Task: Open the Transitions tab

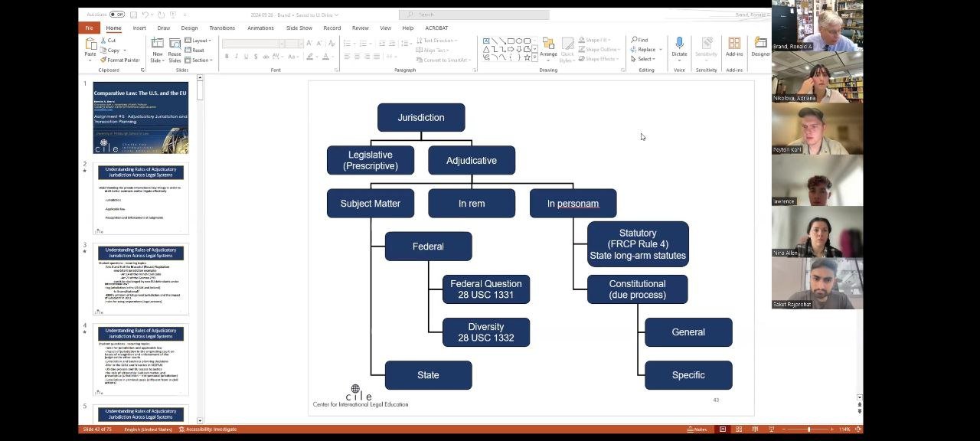Action: point(222,28)
